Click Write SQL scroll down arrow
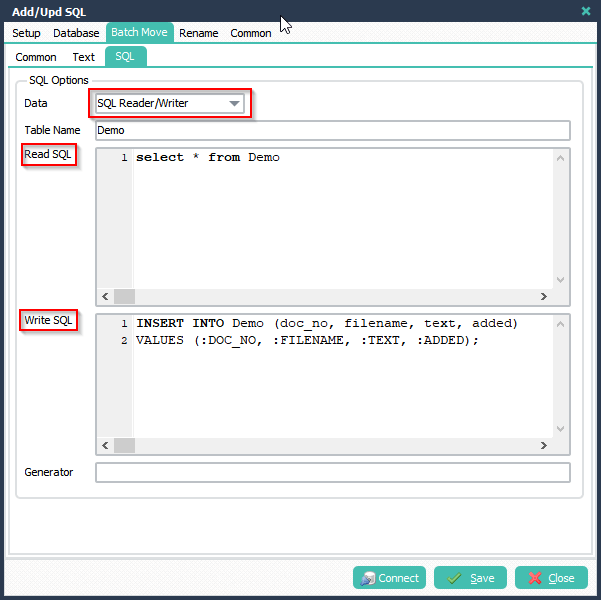The image size is (601, 600). click(560, 429)
